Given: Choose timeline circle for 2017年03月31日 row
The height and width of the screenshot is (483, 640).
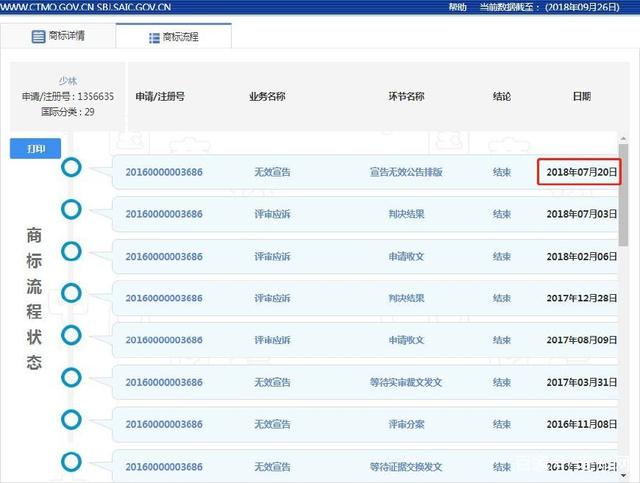Looking at the screenshot, I should point(71,377).
